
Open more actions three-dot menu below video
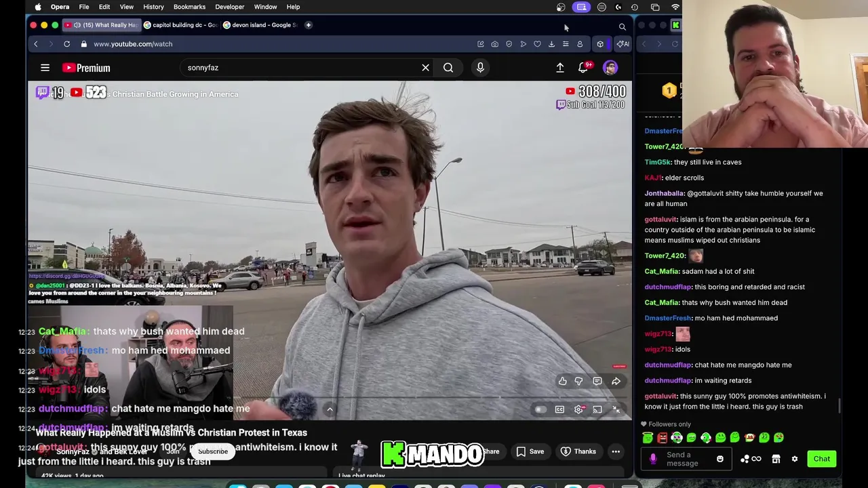click(x=616, y=451)
